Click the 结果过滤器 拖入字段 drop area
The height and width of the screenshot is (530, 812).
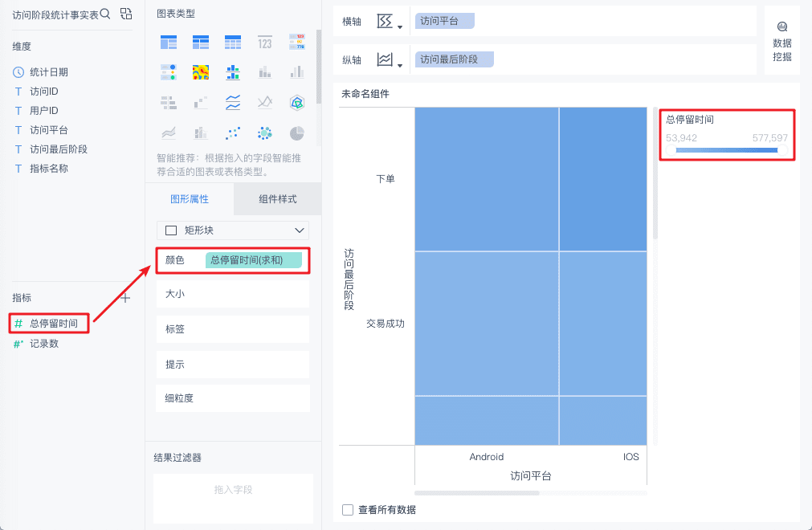(233, 499)
